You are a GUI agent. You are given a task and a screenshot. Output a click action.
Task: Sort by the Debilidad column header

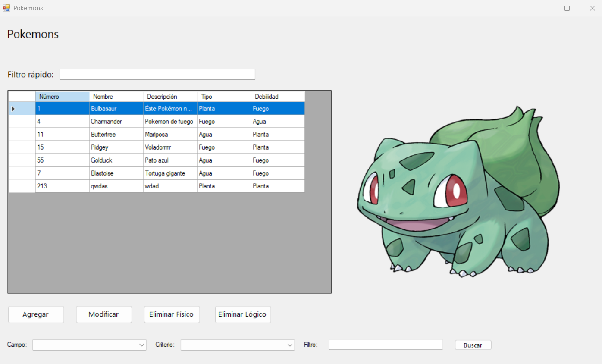tap(278, 97)
